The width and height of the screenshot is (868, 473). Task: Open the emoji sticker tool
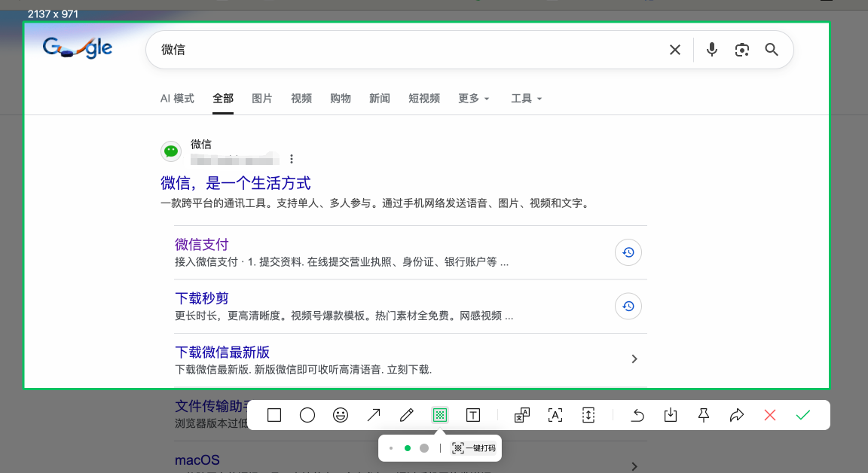click(341, 415)
